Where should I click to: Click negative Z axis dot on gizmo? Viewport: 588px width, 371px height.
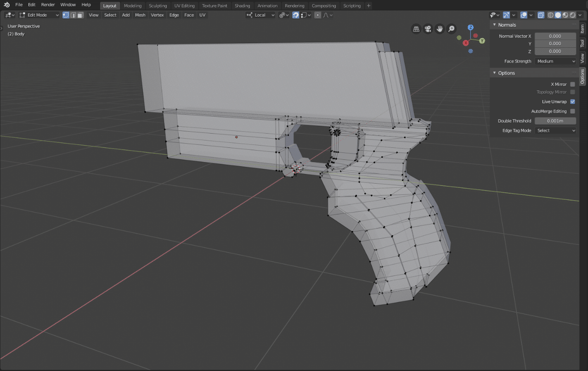click(x=470, y=51)
